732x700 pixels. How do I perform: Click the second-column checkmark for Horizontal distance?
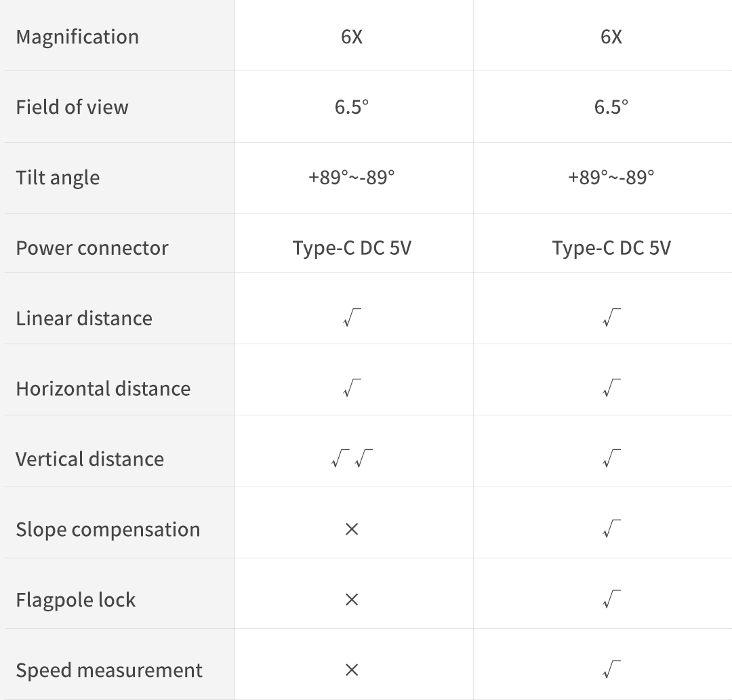[x=611, y=388]
